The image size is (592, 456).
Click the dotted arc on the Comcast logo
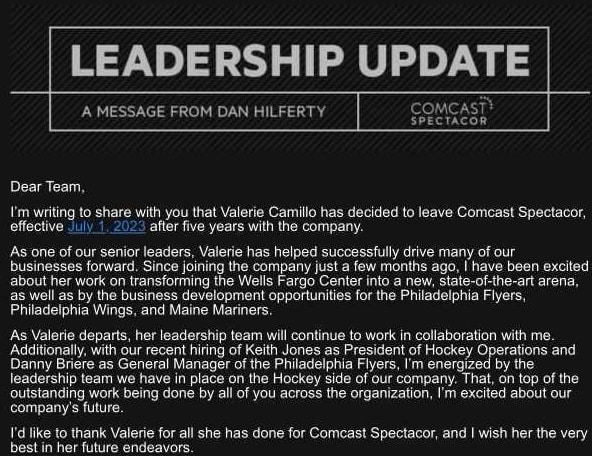(489, 103)
